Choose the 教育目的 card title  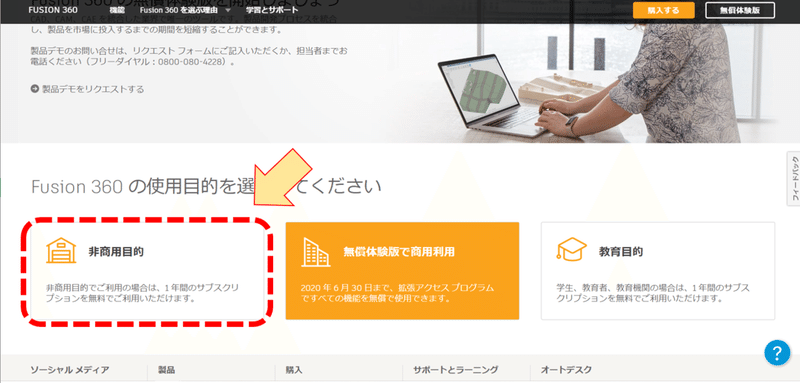pos(620,251)
